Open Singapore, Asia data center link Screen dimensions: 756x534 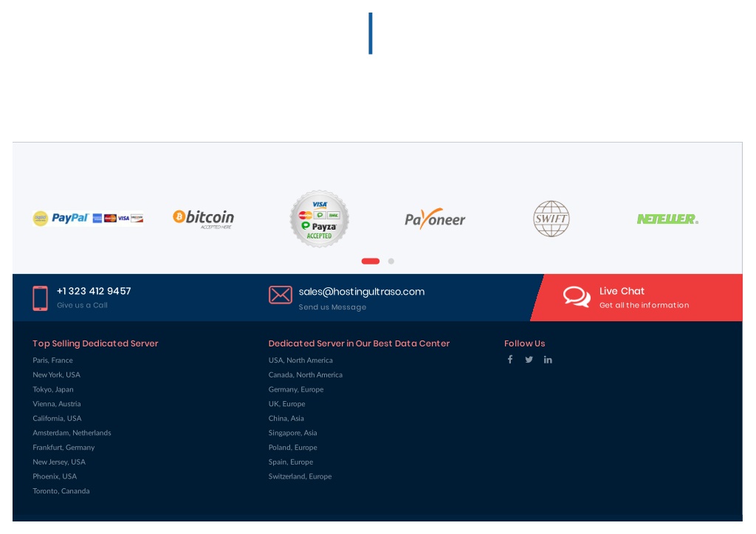coord(292,433)
